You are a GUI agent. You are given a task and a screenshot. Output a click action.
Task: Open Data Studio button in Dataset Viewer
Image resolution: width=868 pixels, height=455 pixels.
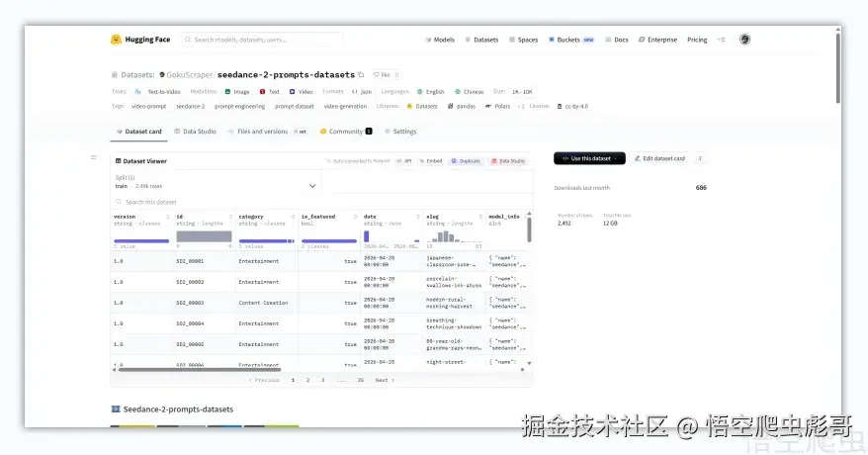tap(508, 161)
